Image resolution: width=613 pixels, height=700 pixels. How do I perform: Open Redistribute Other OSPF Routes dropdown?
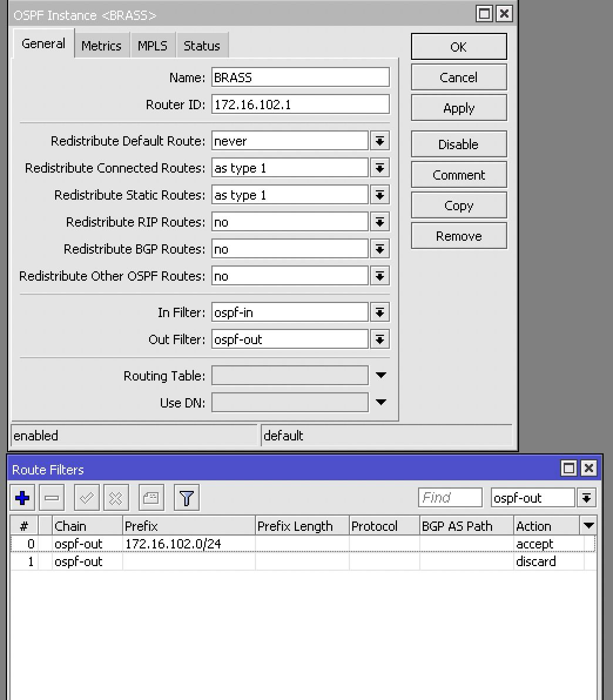[380, 277]
